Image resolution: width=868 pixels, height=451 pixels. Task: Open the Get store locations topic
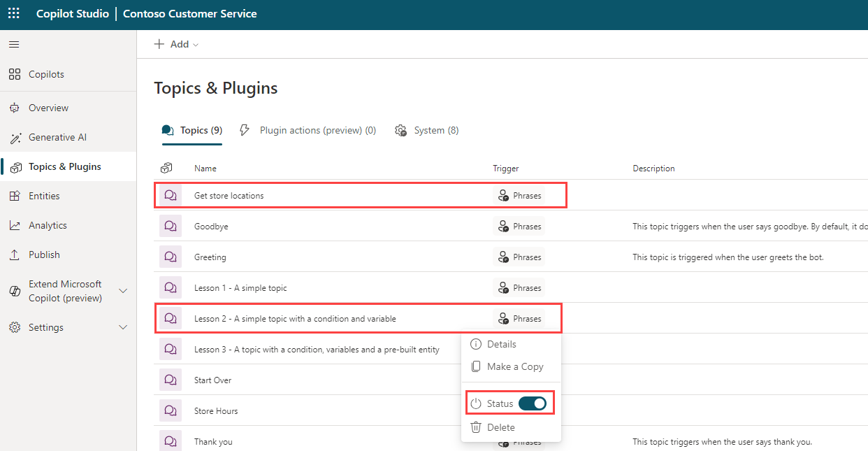point(229,196)
